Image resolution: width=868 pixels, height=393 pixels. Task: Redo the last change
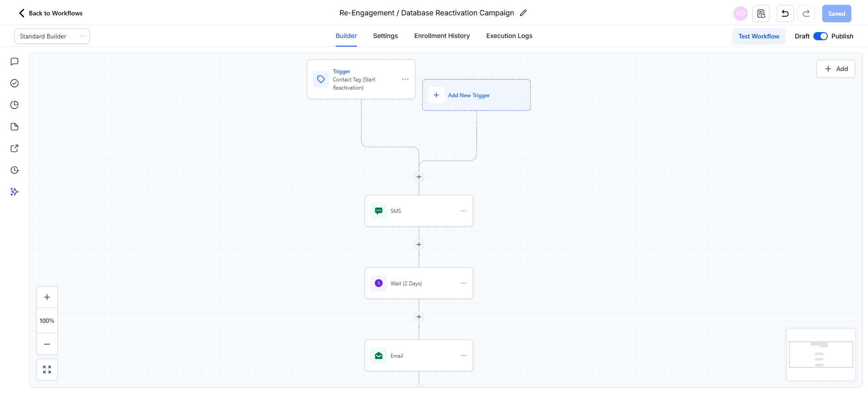pyautogui.click(x=806, y=14)
